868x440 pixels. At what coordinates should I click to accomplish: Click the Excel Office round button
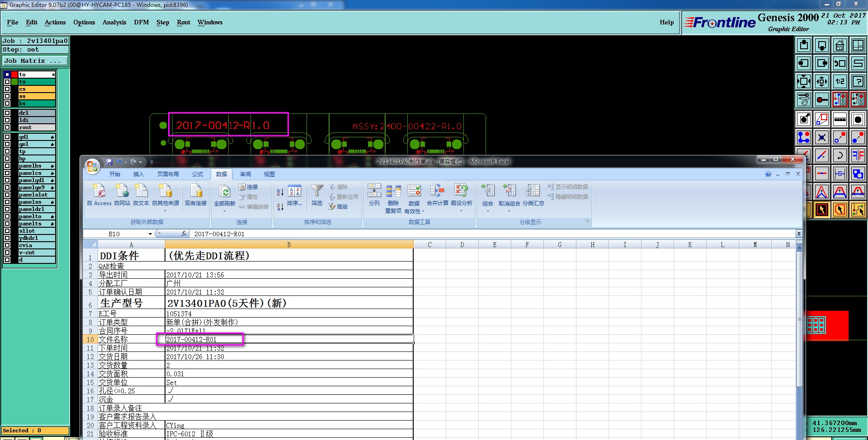tap(92, 167)
